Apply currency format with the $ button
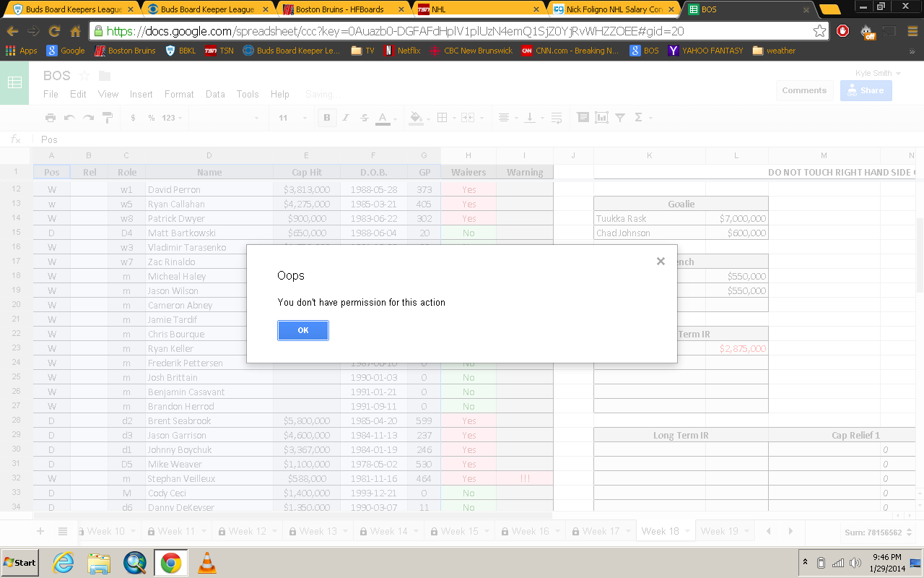Viewport: 924px width, 578px height. point(133,118)
